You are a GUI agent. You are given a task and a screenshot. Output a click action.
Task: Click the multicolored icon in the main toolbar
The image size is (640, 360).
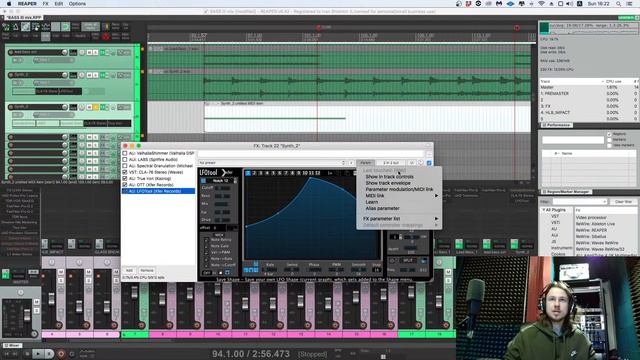coord(106,27)
